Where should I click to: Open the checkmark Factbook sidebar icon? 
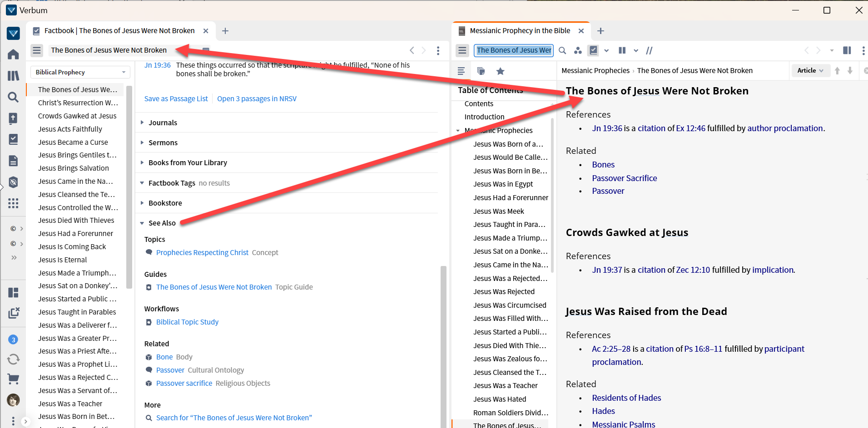coord(13,139)
